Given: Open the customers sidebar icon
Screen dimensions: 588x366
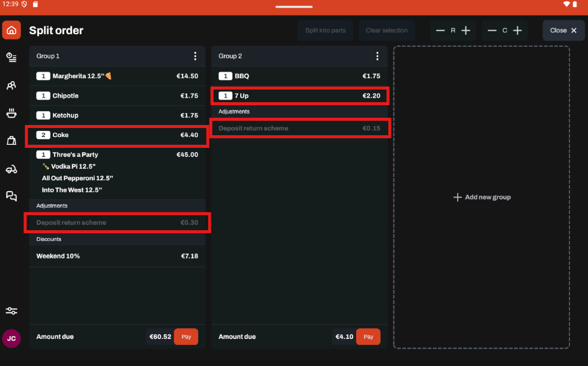Looking at the screenshot, I should pos(11,85).
